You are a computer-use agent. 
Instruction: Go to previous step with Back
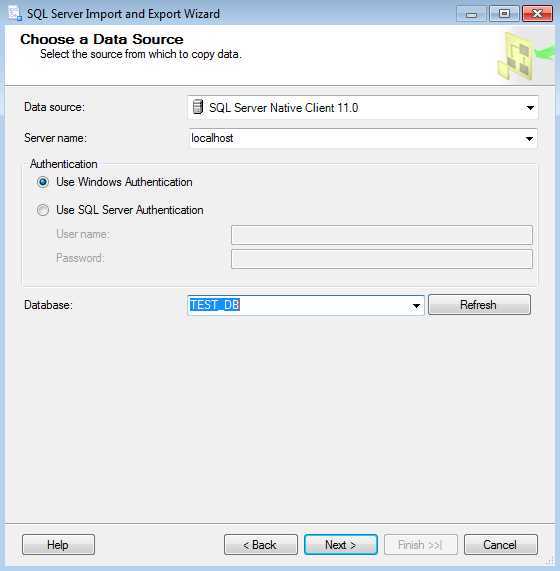261,545
